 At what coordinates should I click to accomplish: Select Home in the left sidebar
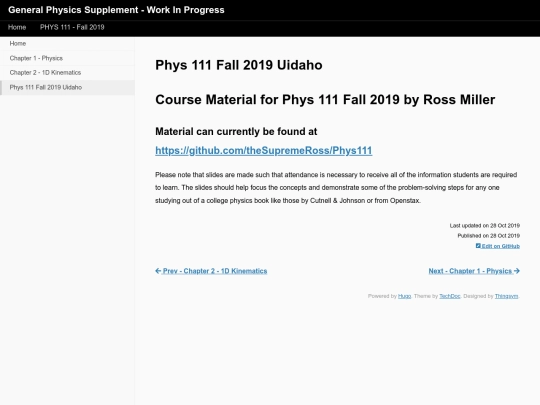[67, 43]
